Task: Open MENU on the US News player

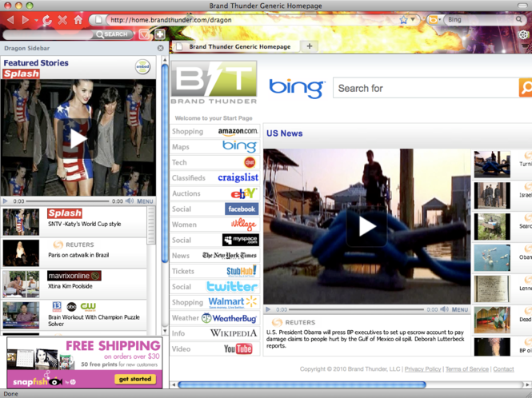Action: 460,309
